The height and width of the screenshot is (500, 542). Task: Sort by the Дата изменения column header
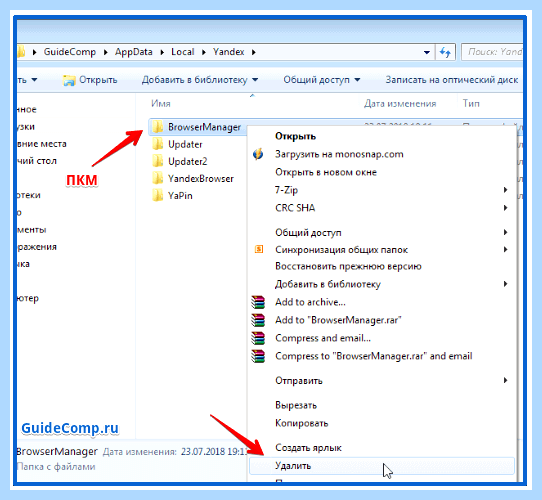click(400, 103)
